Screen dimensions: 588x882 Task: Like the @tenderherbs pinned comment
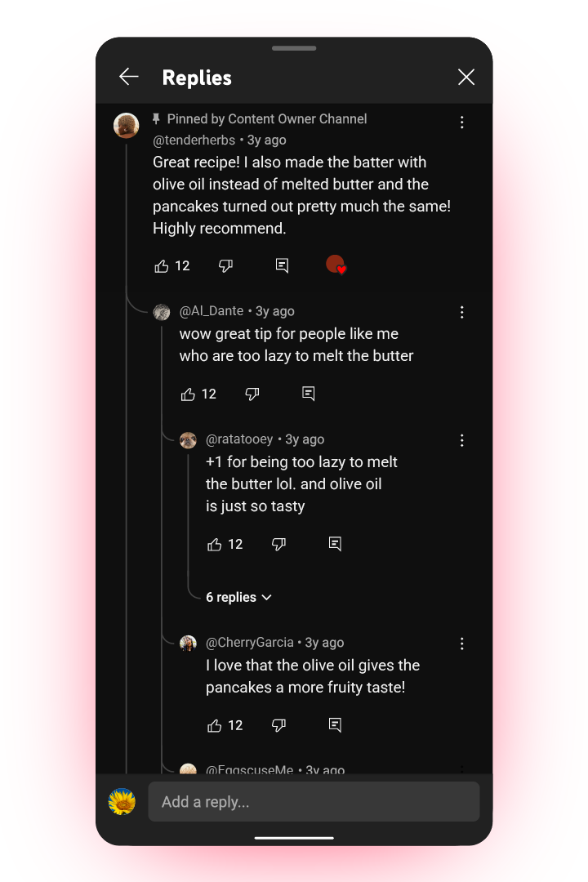[x=162, y=265]
